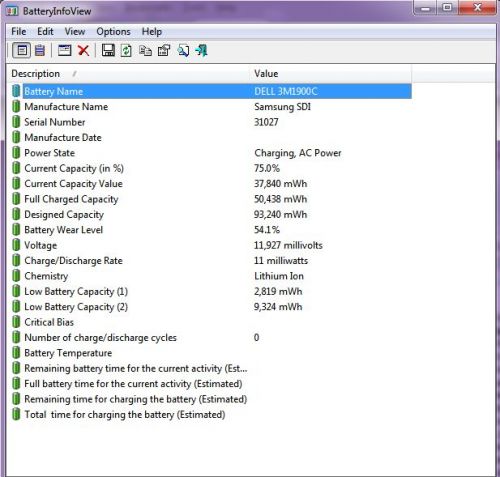Screen dimensions: 500x477
Task: Sort by the Description column header
Action: [129, 74]
